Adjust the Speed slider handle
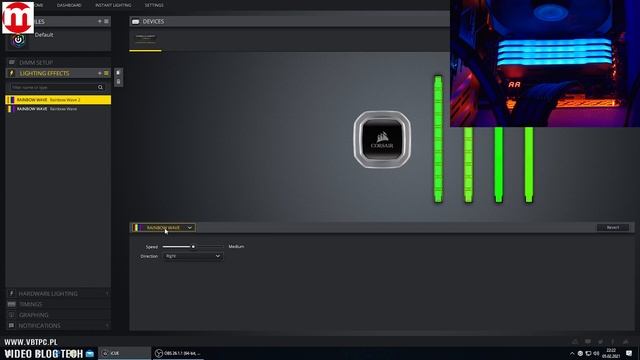This screenshot has width=640, height=360. (x=193, y=247)
